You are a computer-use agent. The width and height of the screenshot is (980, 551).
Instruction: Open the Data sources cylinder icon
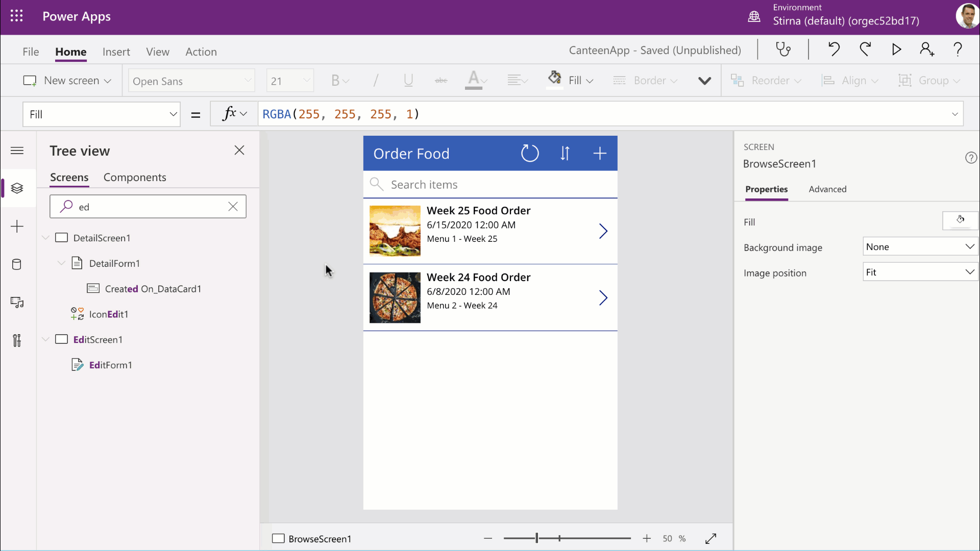point(17,264)
